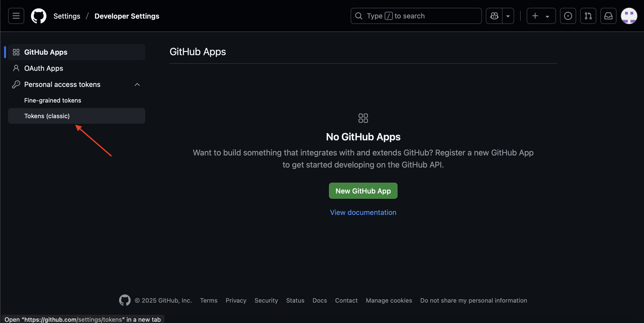Open Security footer link
The width and height of the screenshot is (644, 323).
tap(266, 300)
